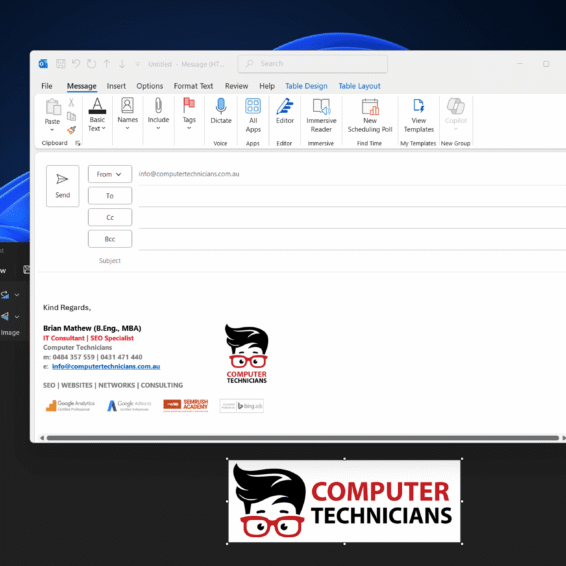Click the Bcc button
This screenshot has width=566, height=566.
110,239
